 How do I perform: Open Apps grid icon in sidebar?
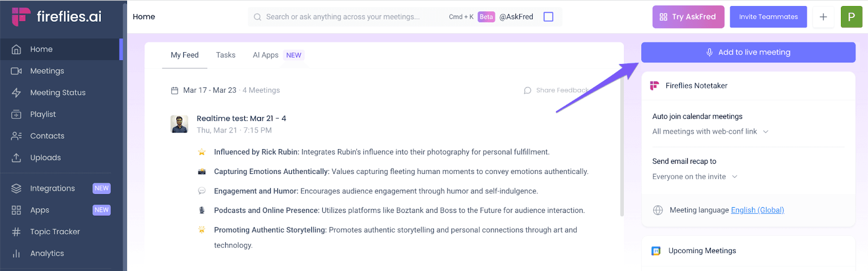(x=16, y=210)
